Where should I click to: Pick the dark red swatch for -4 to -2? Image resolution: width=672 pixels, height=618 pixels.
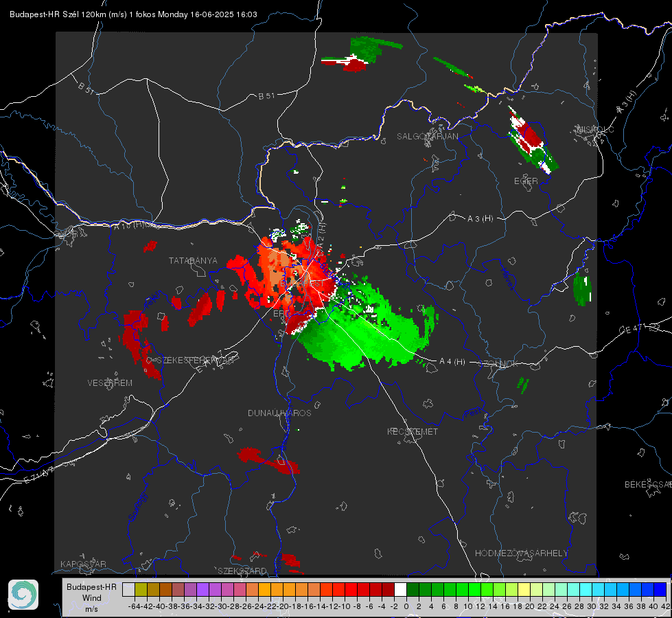[x=388, y=589]
